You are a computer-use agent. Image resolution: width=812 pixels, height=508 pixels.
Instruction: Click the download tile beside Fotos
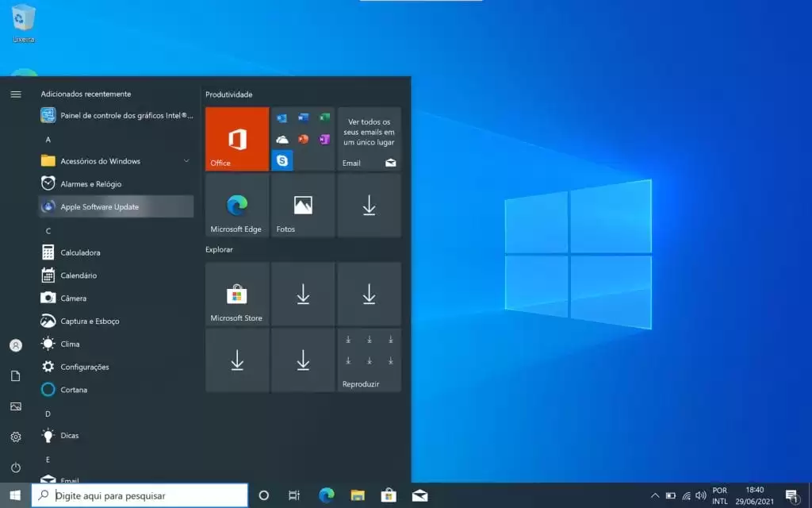[x=370, y=206]
